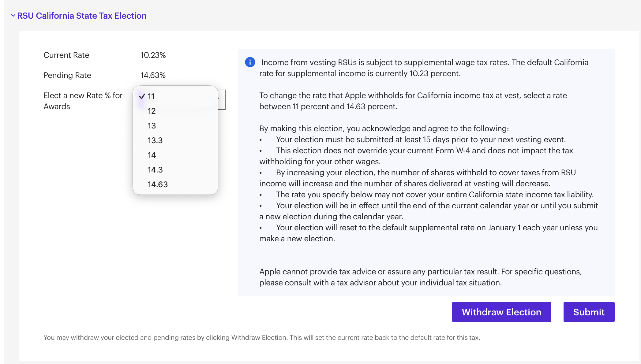Click the checkmark next to 11
The image size is (641, 364).
(142, 96)
